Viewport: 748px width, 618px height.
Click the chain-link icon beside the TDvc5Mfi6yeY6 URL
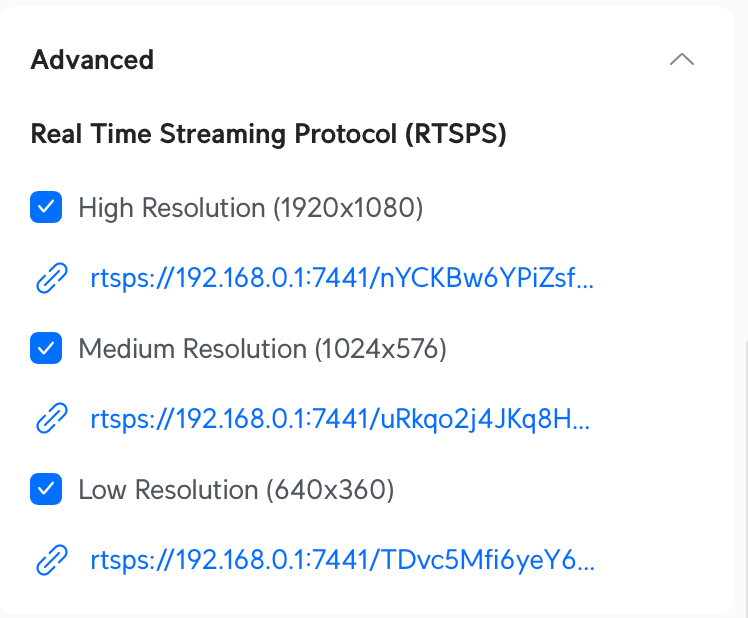[52, 559]
